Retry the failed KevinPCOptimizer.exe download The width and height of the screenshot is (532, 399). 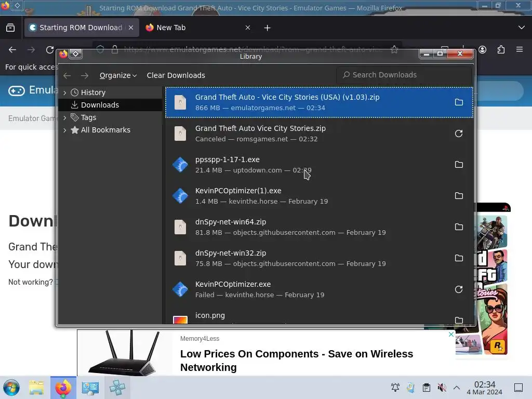point(459,289)
